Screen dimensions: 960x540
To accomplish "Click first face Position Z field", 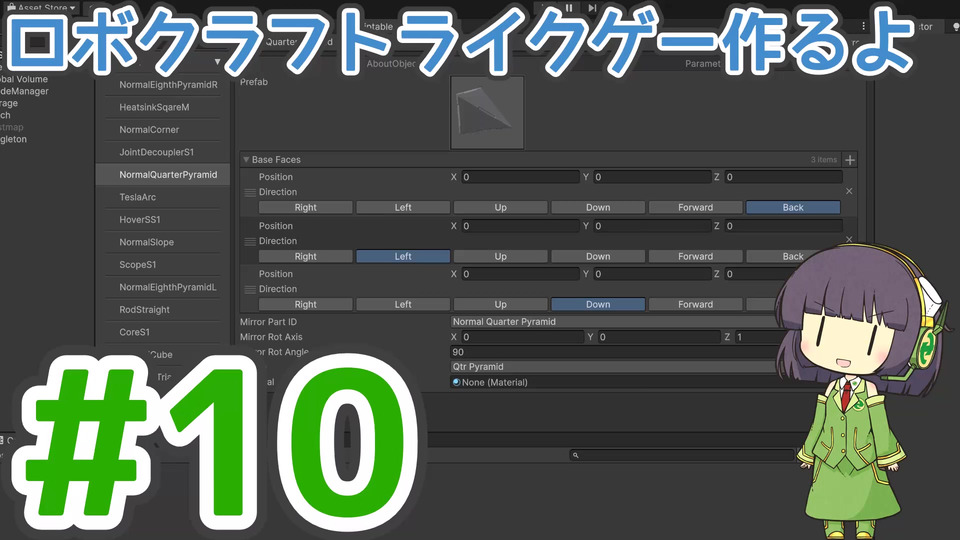I will [783, 177].
